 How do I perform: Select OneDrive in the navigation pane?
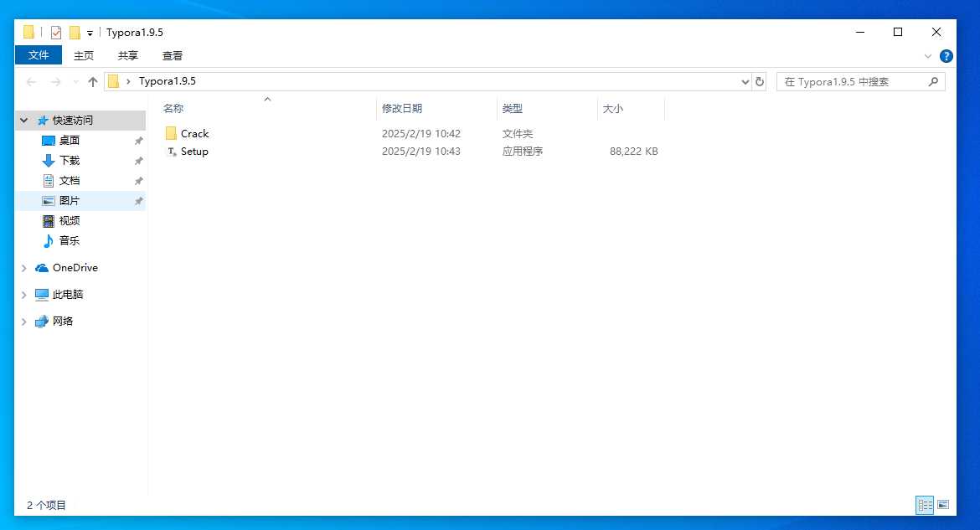[x=75, y=267]
